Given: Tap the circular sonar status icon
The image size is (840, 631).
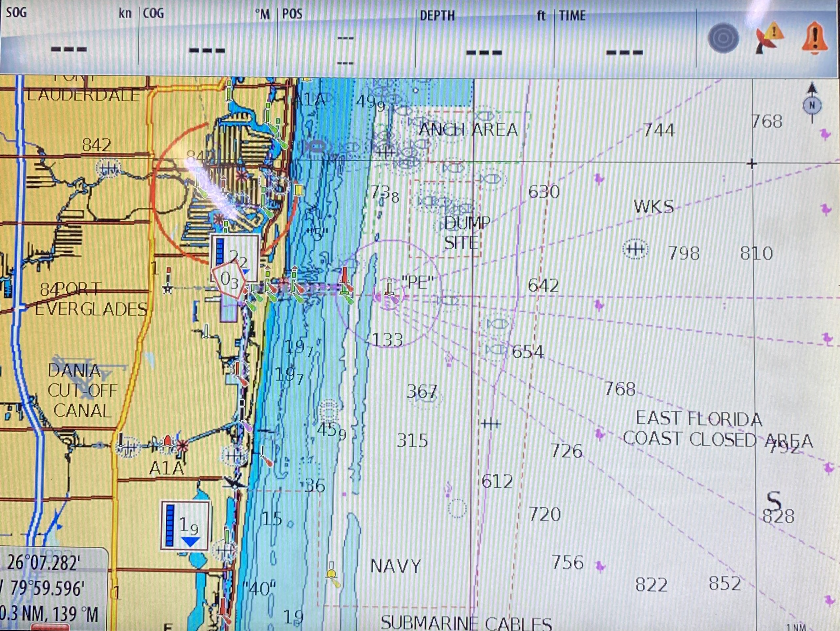Looking at the screenshot, I should click(723, 38).
